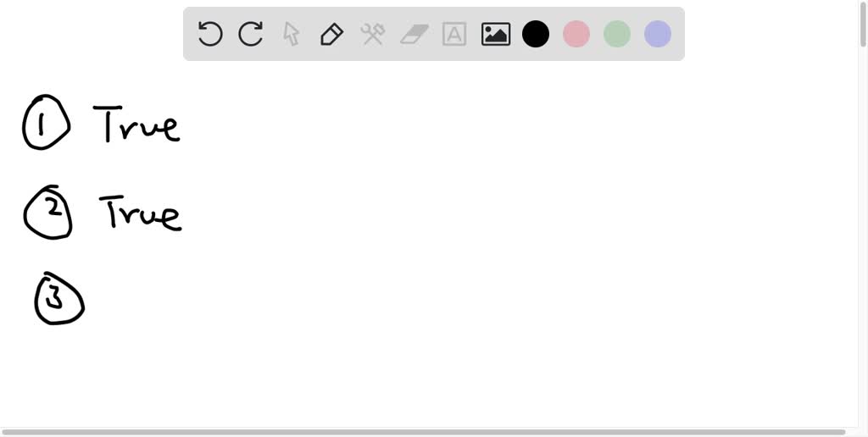Choose the purple pen color

point(658,34)
